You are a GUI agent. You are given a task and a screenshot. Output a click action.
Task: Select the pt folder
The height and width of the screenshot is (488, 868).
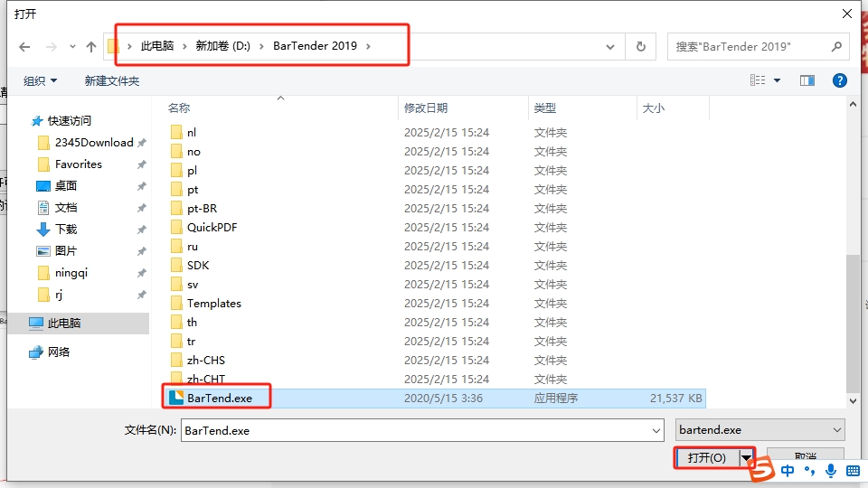click(x=193, y=189)
